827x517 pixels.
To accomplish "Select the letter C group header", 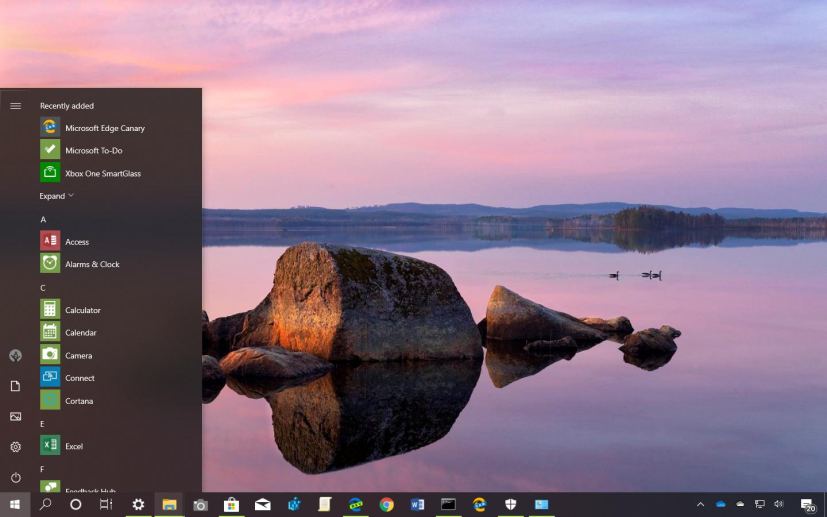I will point(43,288).
